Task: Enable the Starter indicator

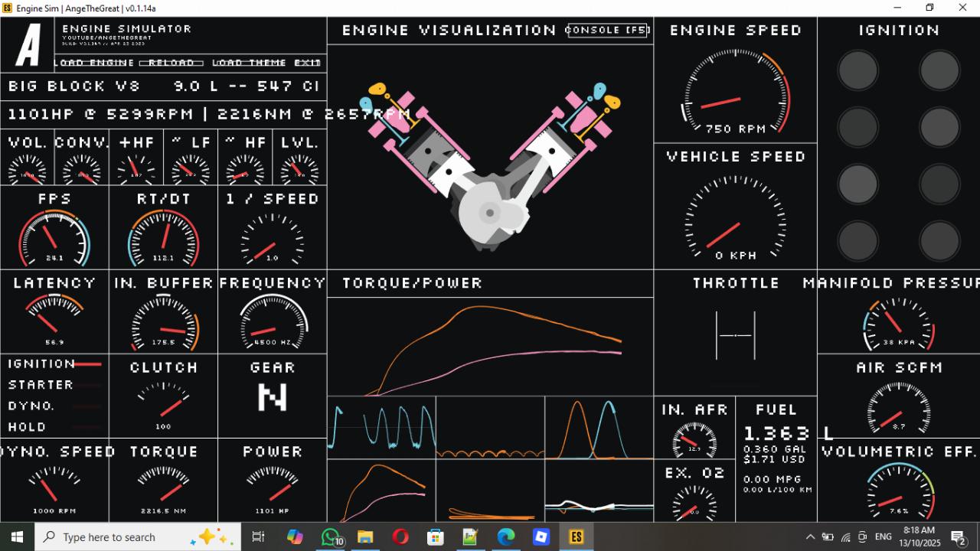Action: [54, 385]
